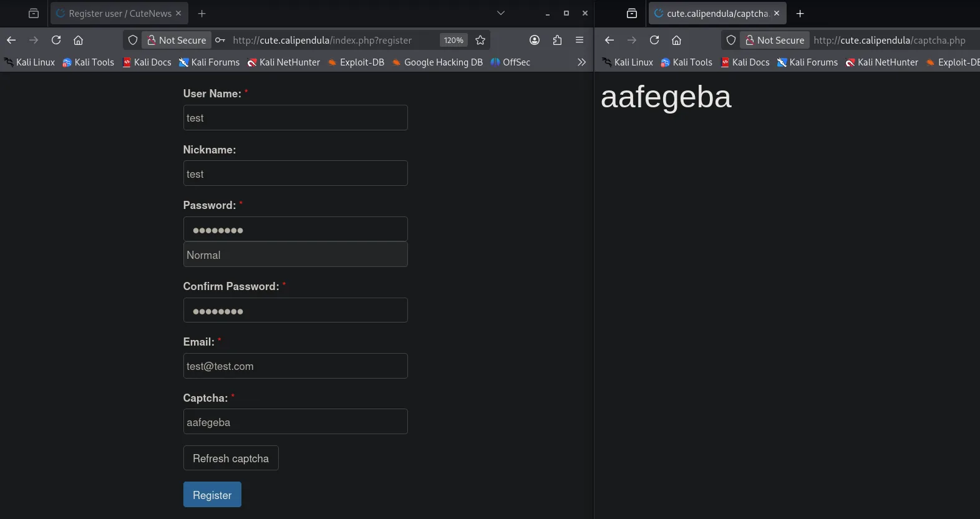Click the Not Secure badge on register page
The height and width of the screenshot is (519, 980).
click(x=177, y=40)
